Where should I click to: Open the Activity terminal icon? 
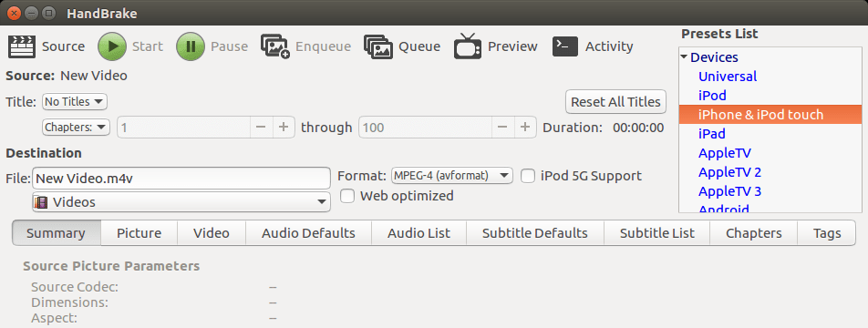point(565,46)
